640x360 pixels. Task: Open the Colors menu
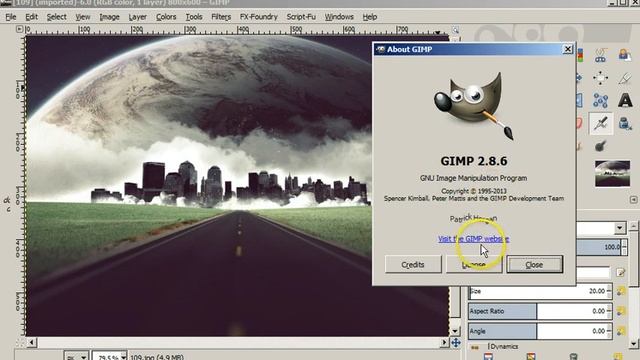tap(166, 17)
